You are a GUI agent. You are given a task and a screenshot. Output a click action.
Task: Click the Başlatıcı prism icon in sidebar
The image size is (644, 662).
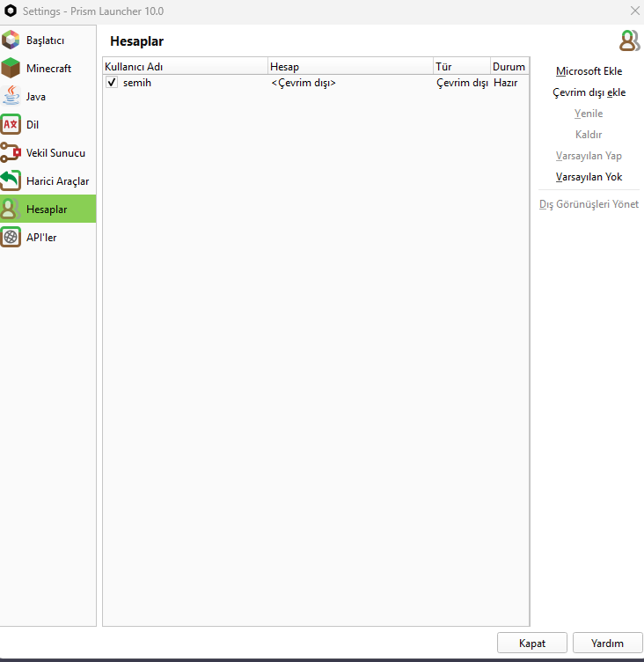(x=11, y=40)
